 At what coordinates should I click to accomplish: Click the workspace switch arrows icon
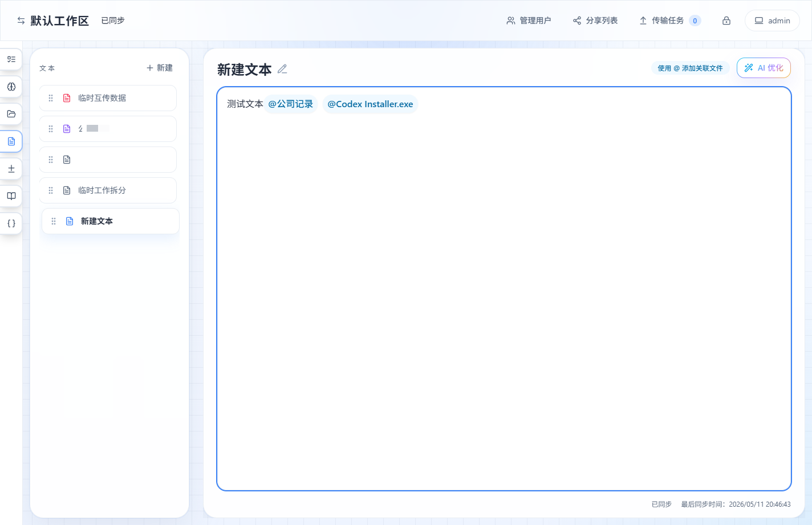pos(21,21)
